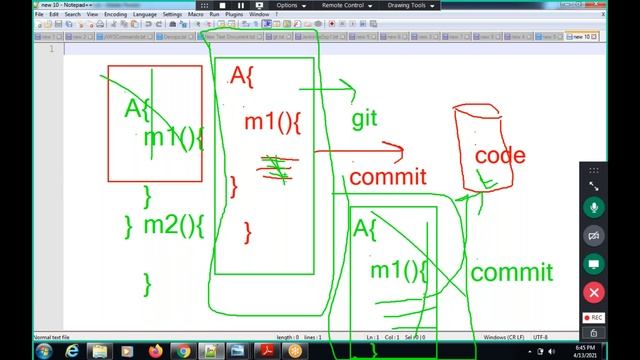
Task: Click the green share screen button
Action: 593,264
